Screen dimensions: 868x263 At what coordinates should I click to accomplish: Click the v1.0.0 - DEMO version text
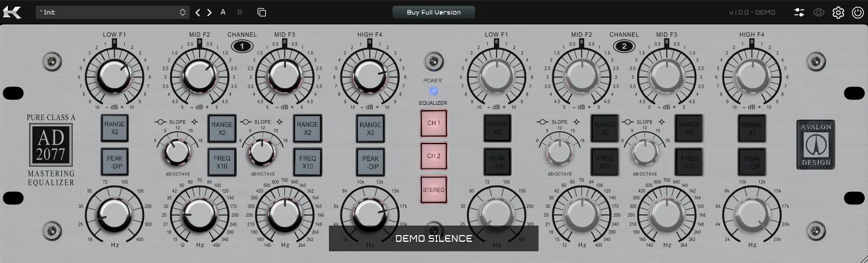(752, 12)
